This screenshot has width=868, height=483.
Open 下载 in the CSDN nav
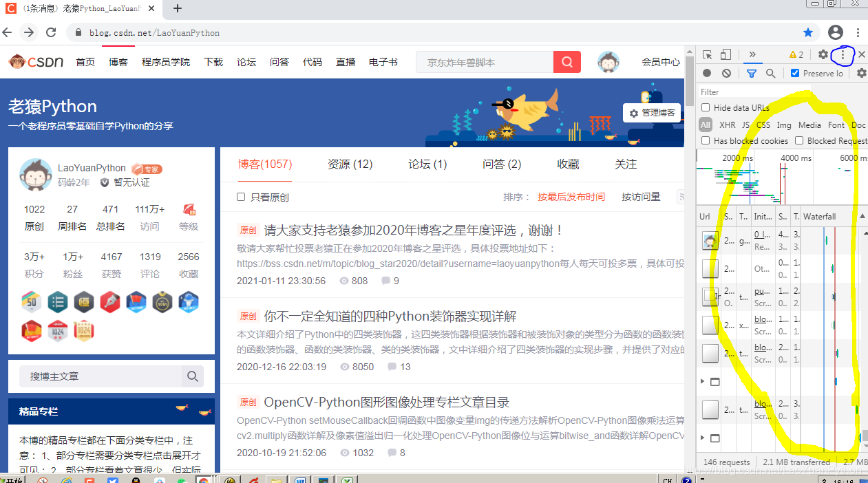tap(213, 62)
